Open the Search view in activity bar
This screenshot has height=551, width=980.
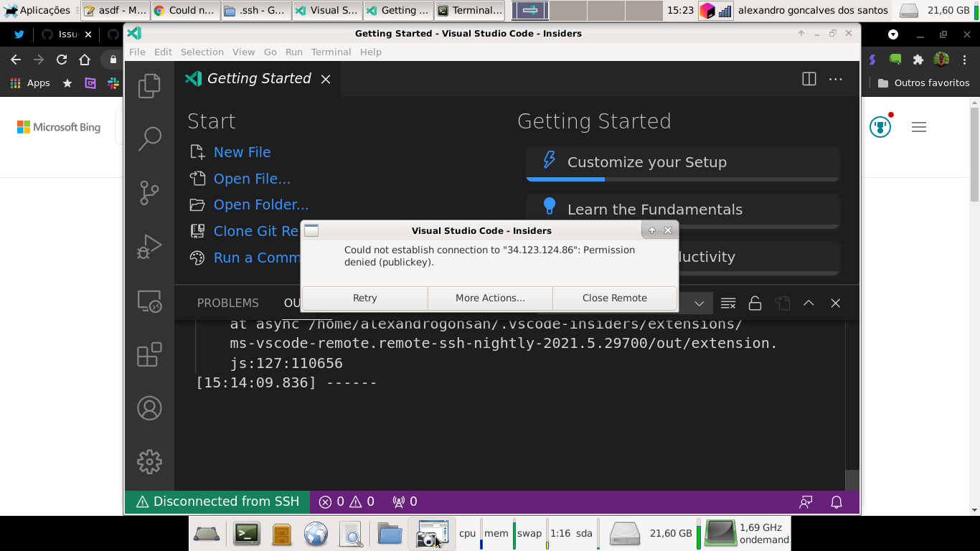coord(149,138)
